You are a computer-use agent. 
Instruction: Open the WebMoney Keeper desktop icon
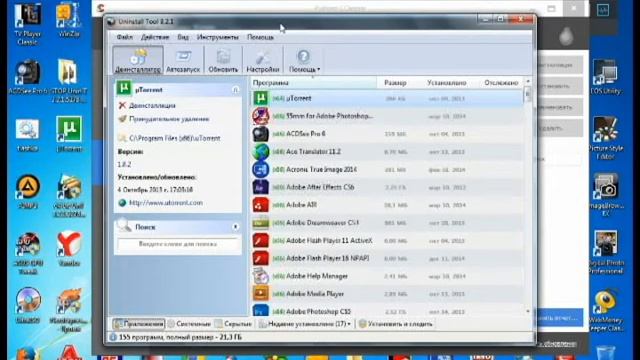point(605,310)
